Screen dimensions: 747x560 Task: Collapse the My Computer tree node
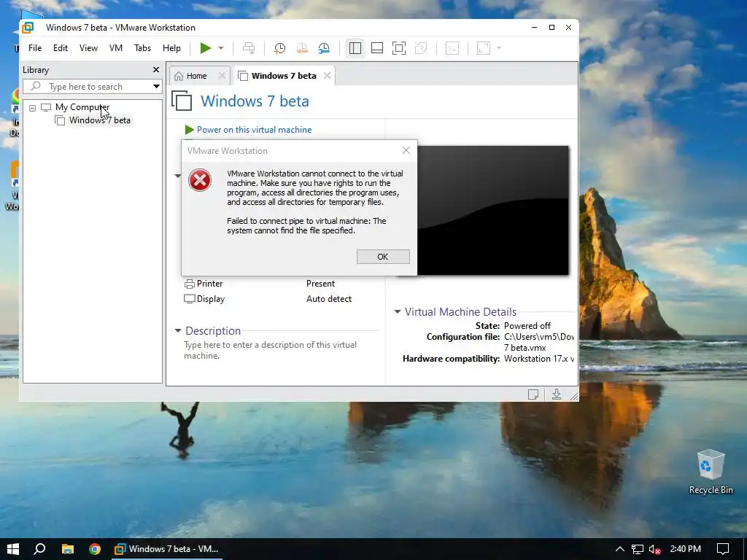click(32, 108)
